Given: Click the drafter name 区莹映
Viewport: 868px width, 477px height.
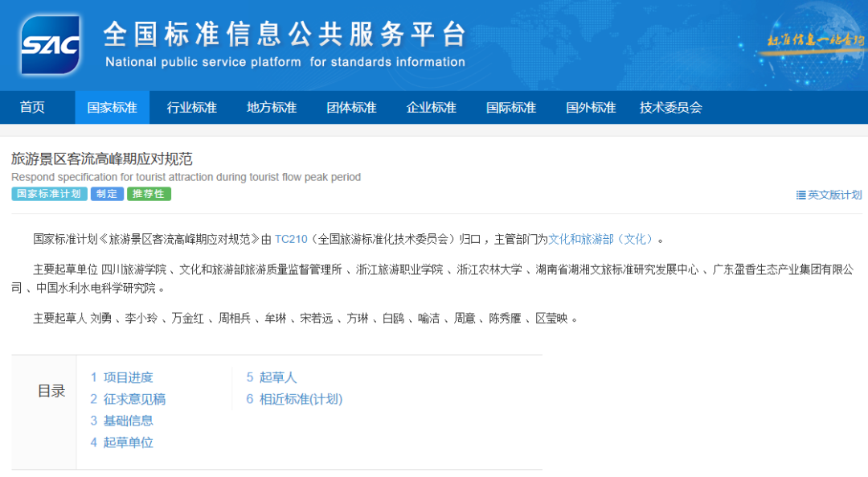Looking at the screenshot, I should 551,319.
